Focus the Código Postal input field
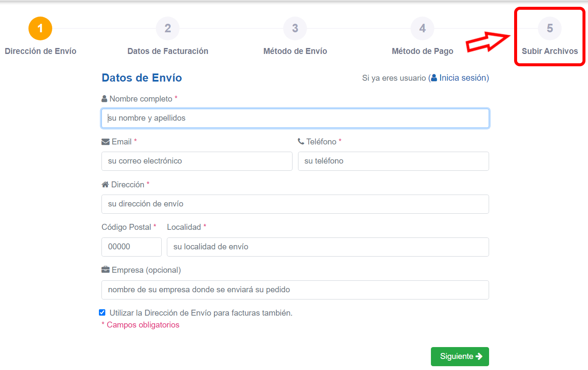 click(132, 247)
